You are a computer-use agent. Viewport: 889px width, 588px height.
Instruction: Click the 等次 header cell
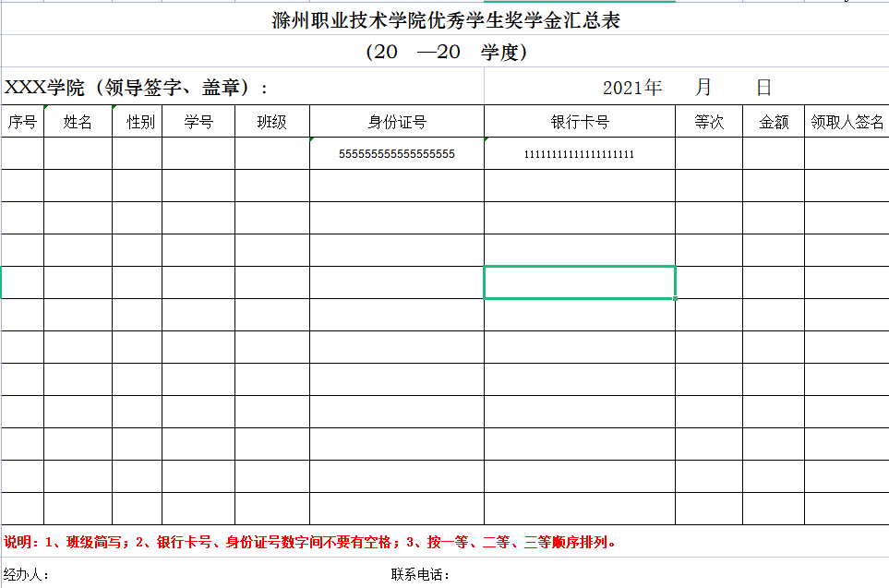click(709, 122)
